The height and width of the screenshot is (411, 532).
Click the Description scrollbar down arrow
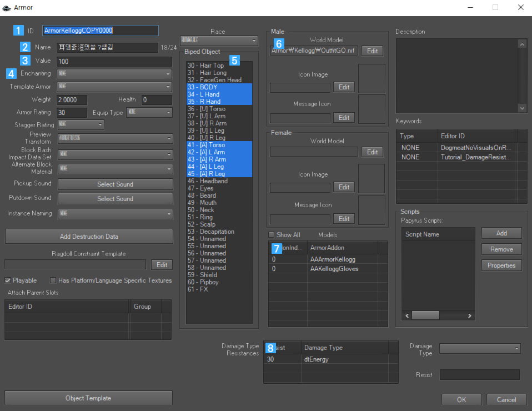(x=522, y=108)
